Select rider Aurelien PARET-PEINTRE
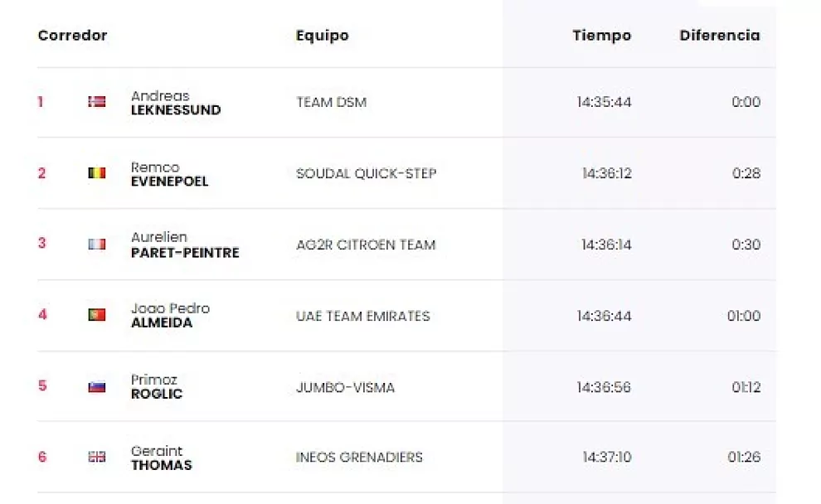The width and height of the screenshot is (821, 504). coord(184,245)
